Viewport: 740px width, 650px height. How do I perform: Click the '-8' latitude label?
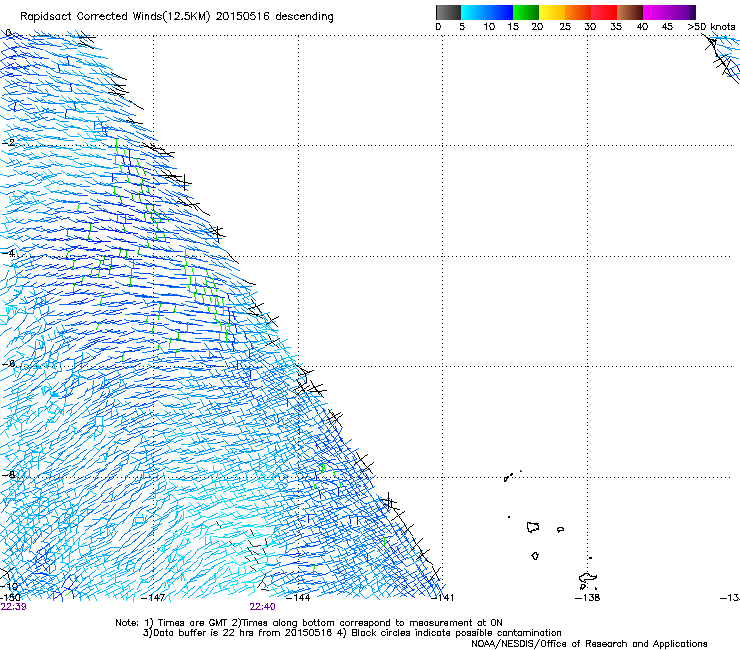point(9,474)
